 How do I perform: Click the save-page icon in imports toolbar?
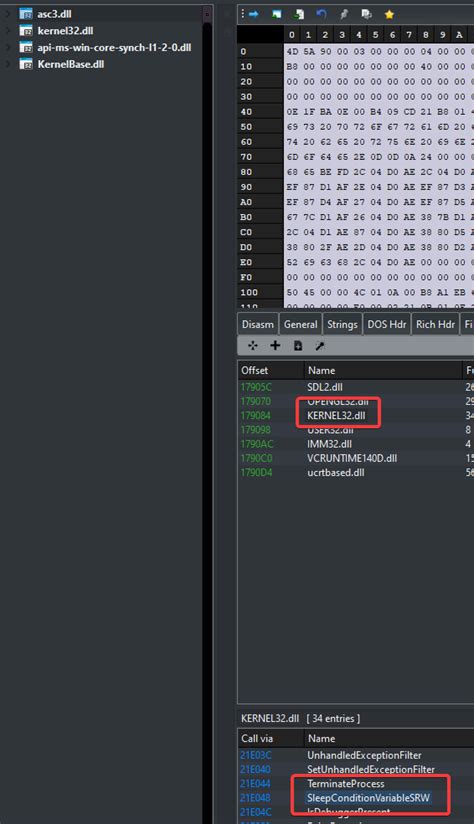point(298,345)
